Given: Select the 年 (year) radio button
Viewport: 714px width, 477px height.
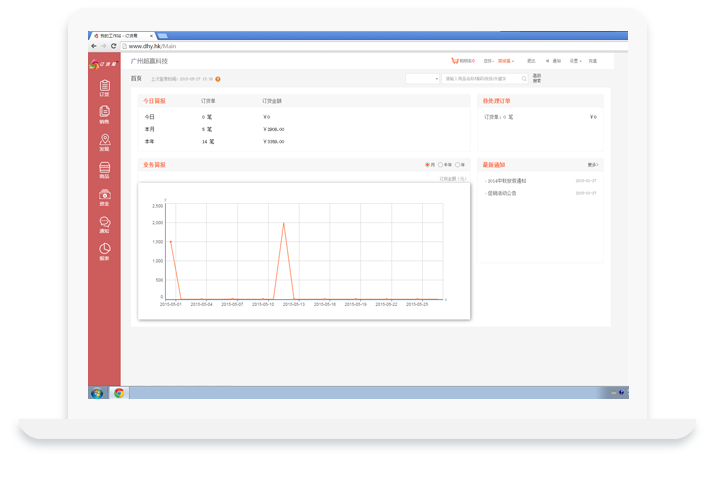Looking at the screenshot, I should 457,164.
